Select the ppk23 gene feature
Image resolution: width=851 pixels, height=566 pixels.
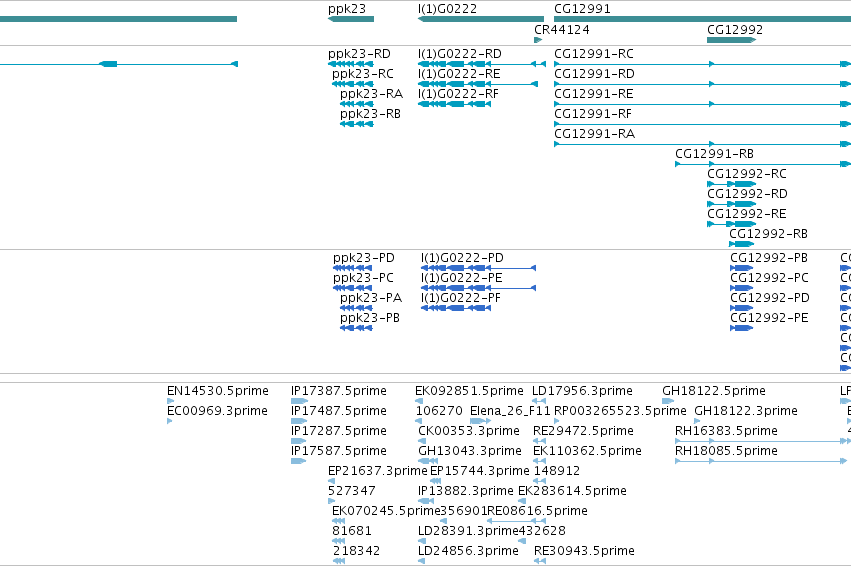351,19
